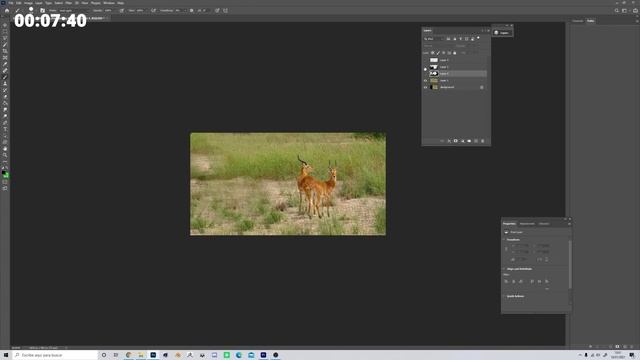640x360 pixels.
Task: Open the Image menu
Action: click(28, 3)
